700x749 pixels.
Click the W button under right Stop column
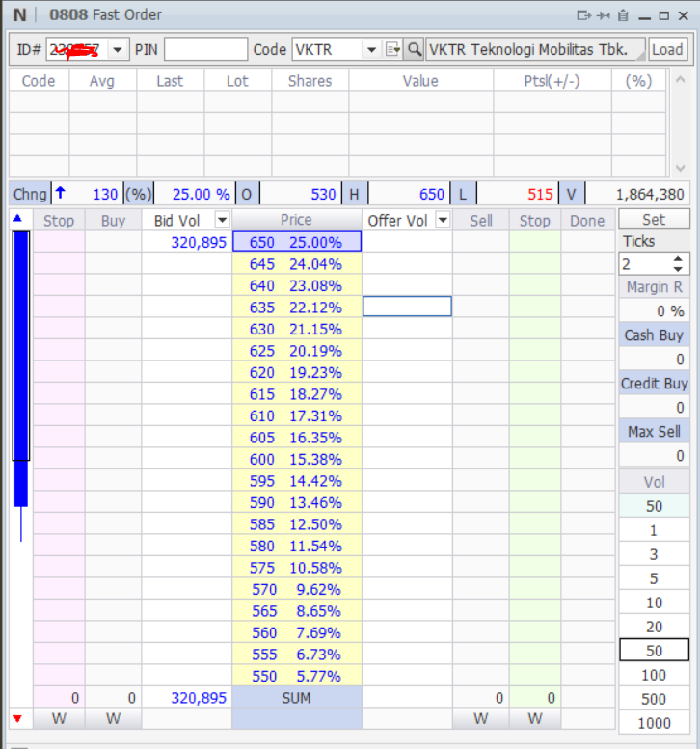coord(535,718)
